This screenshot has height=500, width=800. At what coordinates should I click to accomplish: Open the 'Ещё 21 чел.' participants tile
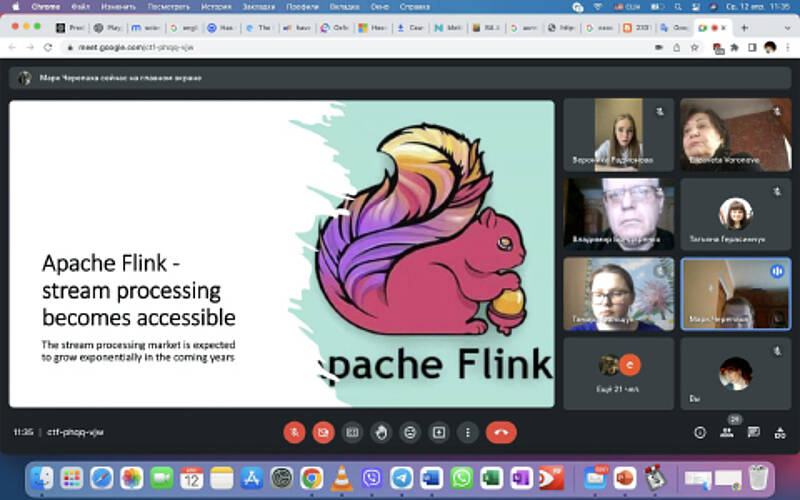pyautogui.click(x=618, y=373)
